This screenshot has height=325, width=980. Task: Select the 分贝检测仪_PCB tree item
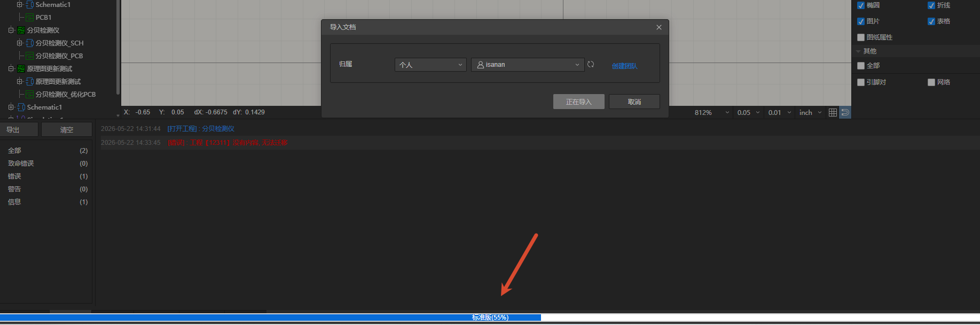[x=59, y=56]
